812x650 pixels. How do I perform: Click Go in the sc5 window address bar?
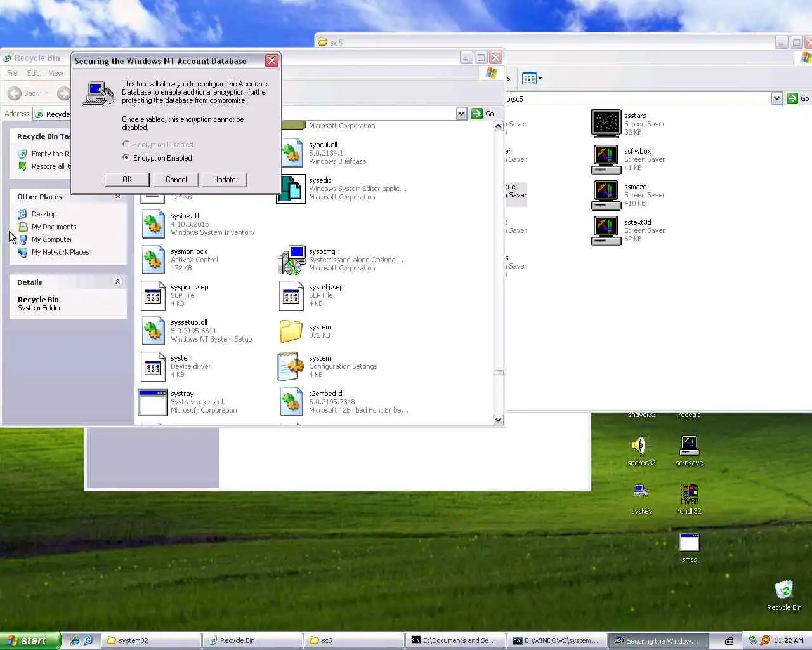797,98
